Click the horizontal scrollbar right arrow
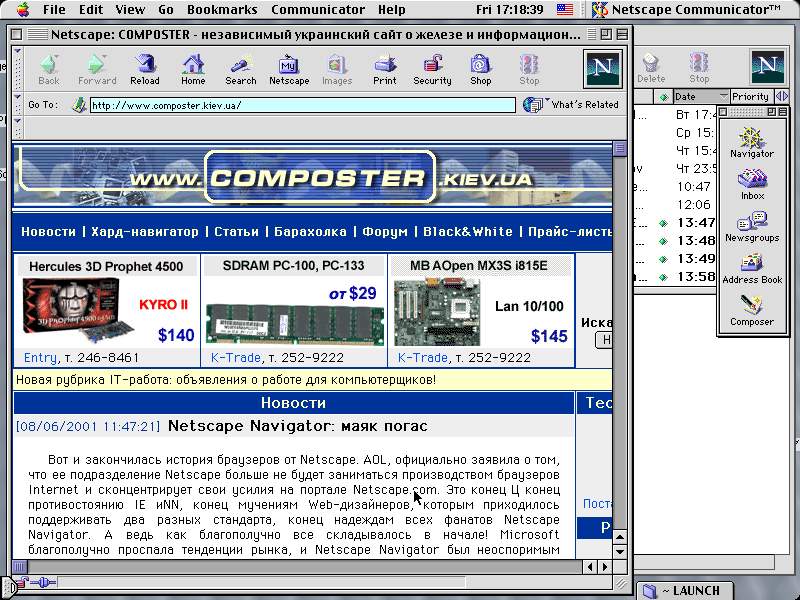 [x=605, y=566]
